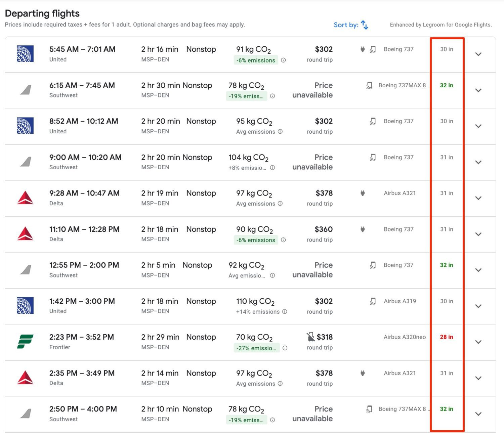
Task: Click the United logo on the 5:45 AM flight
Action: [25, 54]
